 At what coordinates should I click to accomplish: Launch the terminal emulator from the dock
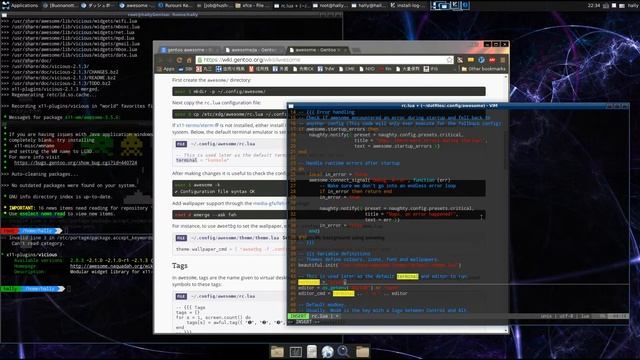(x=296, y=352)
